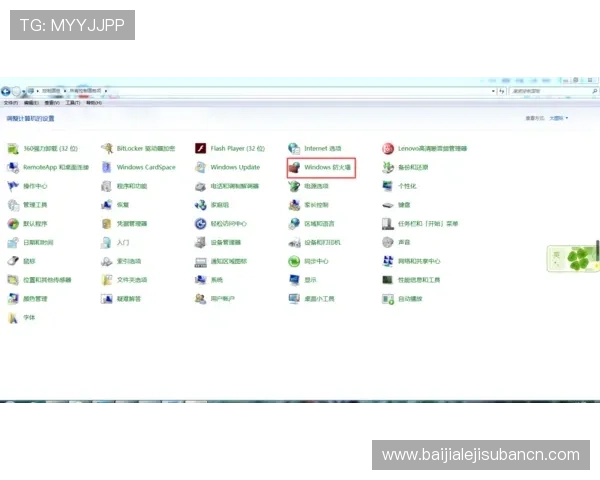Open the Internet 选项 link
The image size is (600, 480).
[322, 148]
